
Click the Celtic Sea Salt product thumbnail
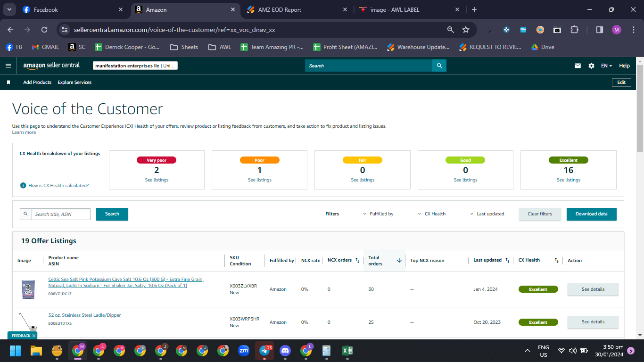28,289
